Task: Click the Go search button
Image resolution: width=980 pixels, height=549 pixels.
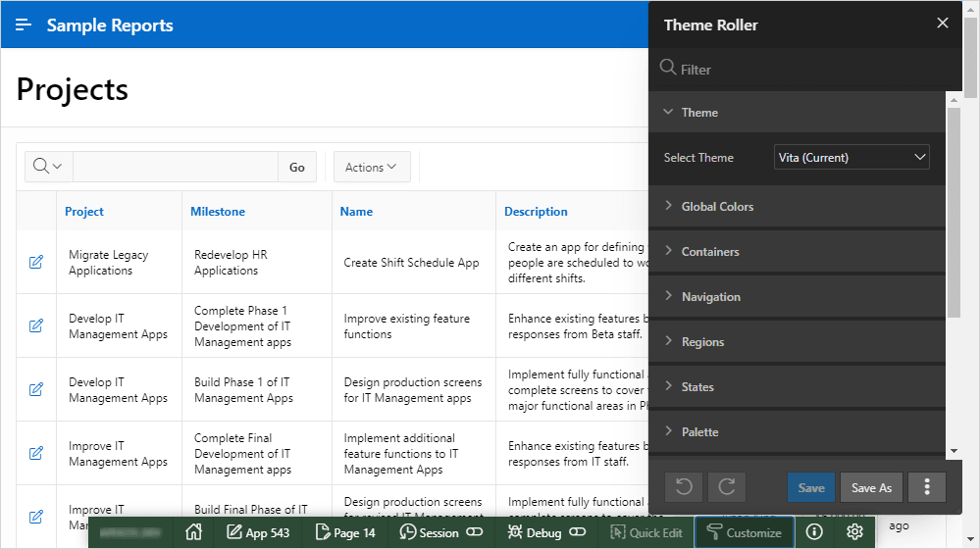Action: [x=297, y=168]
